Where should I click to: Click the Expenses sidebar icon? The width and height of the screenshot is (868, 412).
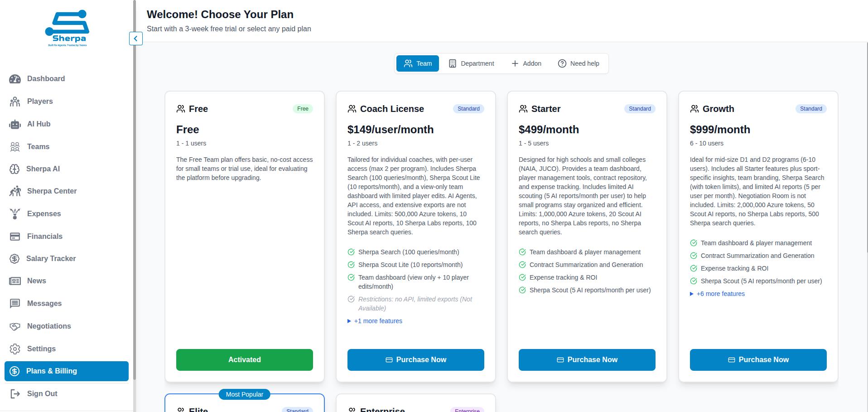15,214
